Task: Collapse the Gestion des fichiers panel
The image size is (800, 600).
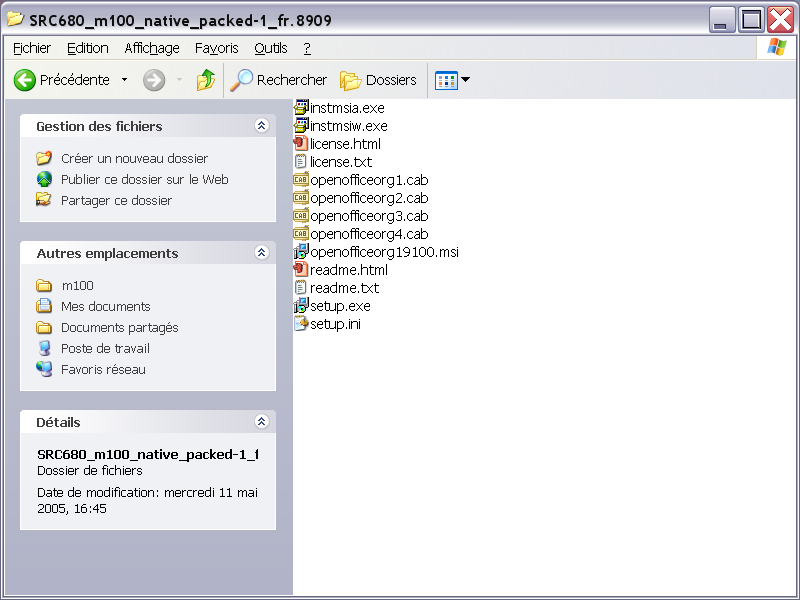Action: pos(262,126)
